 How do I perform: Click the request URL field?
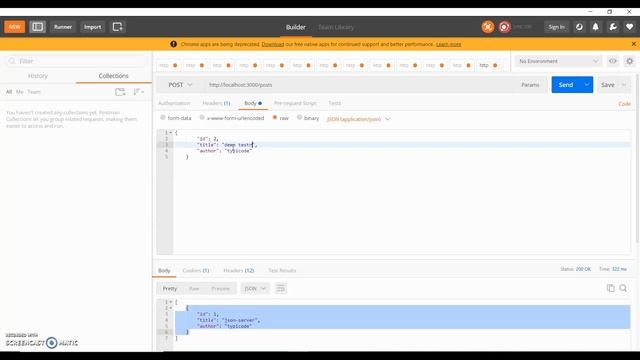point(359,85)
